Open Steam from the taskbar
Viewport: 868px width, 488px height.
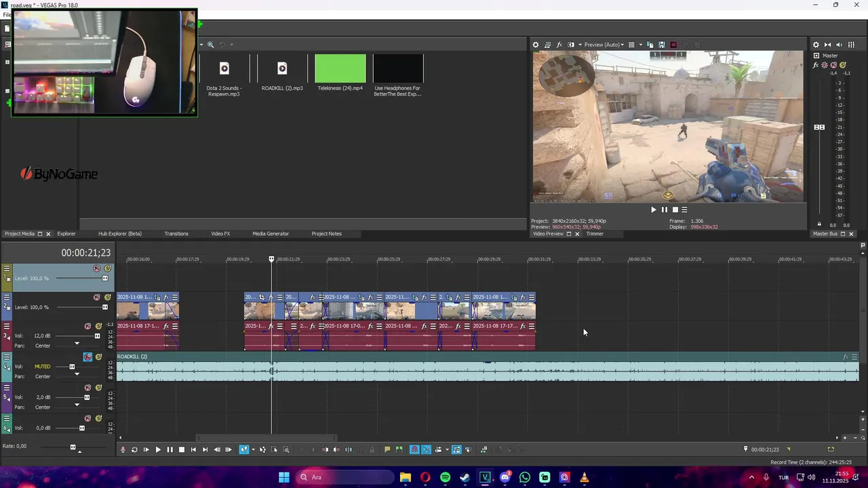pos(465,477)
